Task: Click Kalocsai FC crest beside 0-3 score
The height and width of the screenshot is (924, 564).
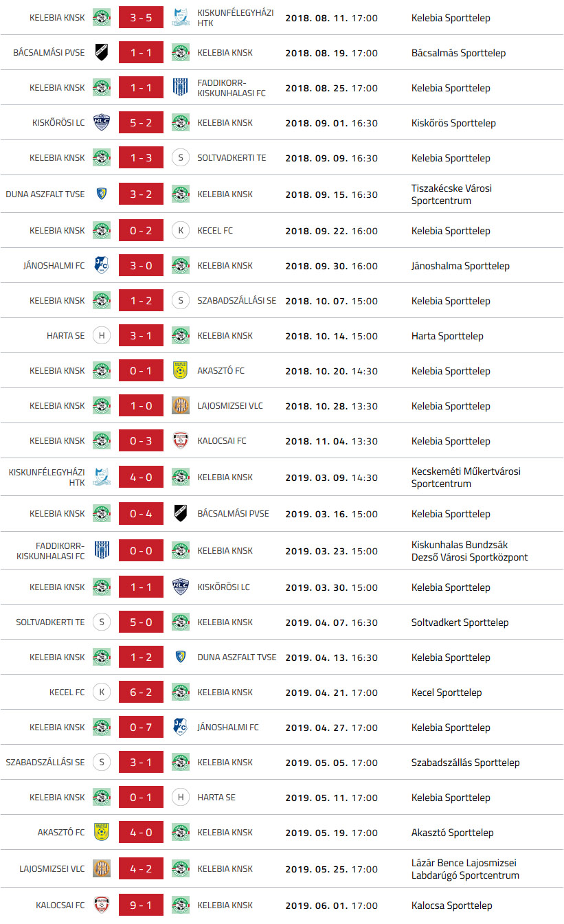Action: coord(181,441)
